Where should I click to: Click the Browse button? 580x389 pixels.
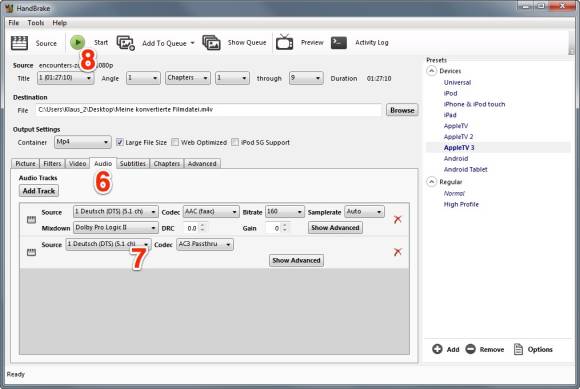point(402,110)
